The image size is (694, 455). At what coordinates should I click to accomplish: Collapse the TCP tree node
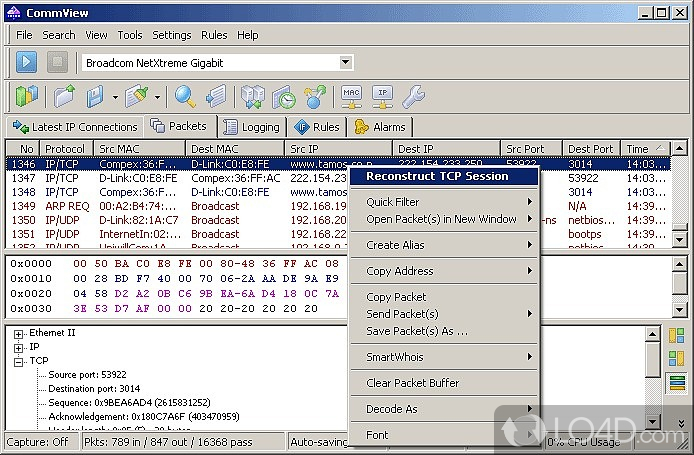(19, 361)
